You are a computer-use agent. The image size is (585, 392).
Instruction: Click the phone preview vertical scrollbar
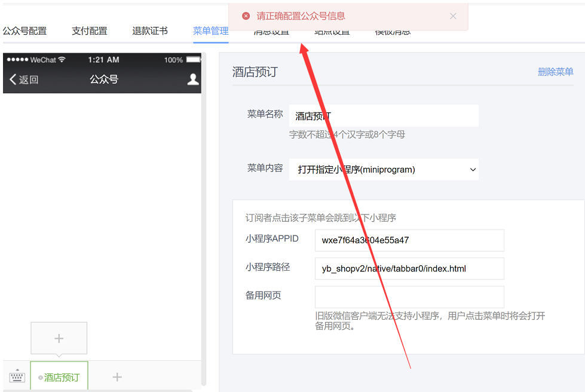204,220
